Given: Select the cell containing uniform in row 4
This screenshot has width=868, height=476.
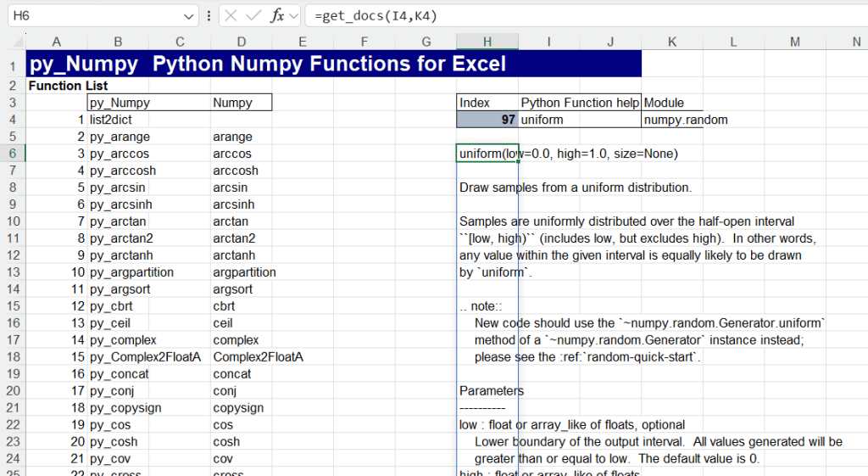Looking at the screenshot, I should point(579,120).
